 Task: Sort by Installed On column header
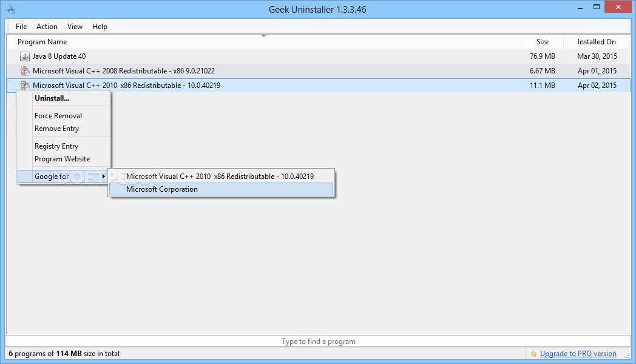(x=597, y=42)
